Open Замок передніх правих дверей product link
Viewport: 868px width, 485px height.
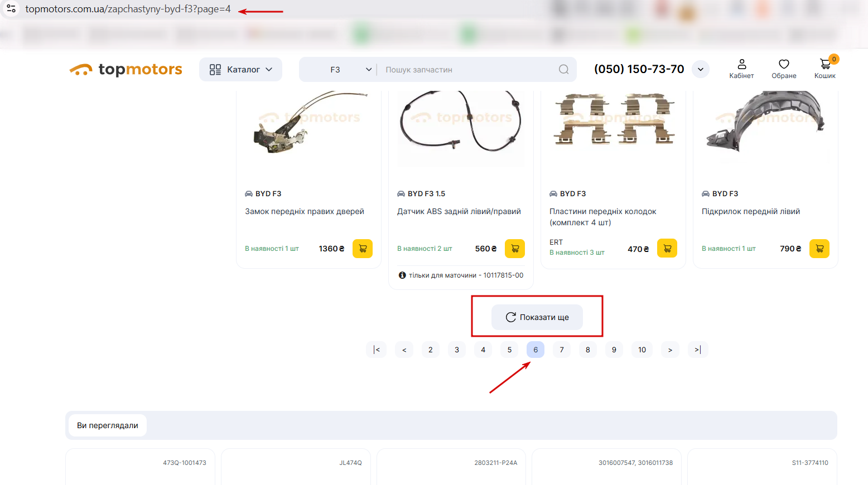[x=305, y=211]
